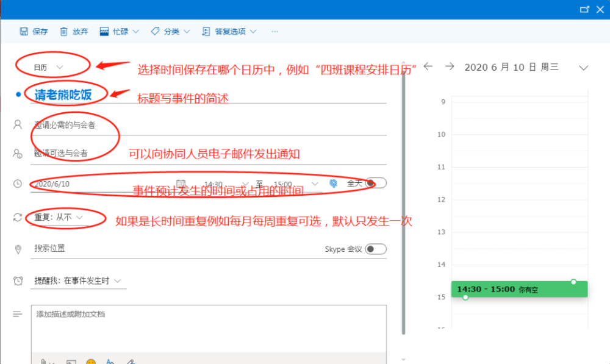Open the 答复选项 menu

click(x=229, y=32)
